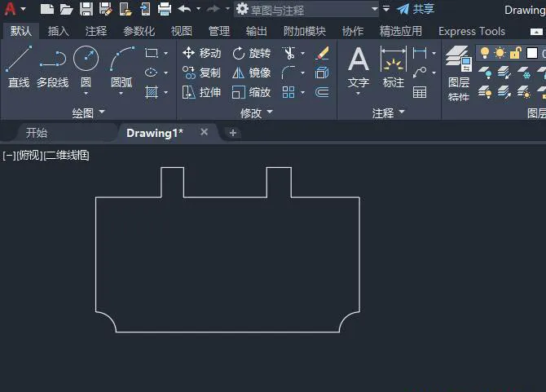The width and height of the screenshot is (546, 392).
Task: Choose the Hatch draw tool icon
Action: coord(152,92)
